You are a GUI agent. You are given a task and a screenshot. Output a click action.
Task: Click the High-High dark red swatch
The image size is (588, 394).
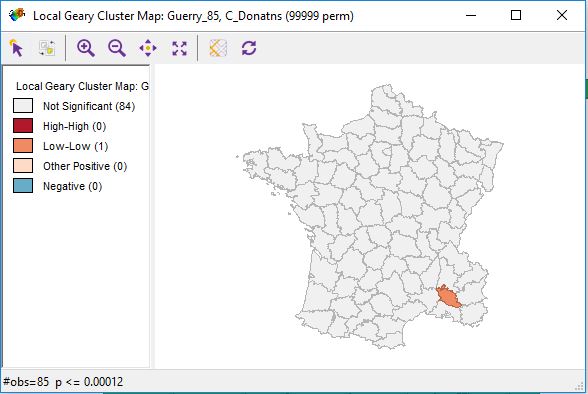tap(23, 126)
